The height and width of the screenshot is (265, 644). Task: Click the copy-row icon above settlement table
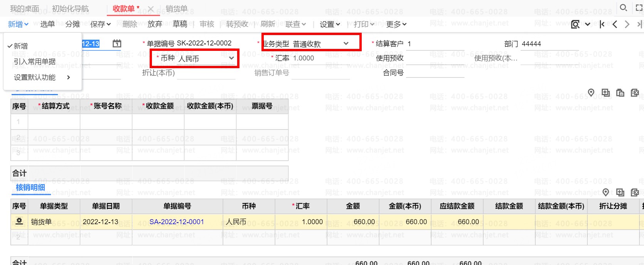pyautogui.click(x=620, y=92)
